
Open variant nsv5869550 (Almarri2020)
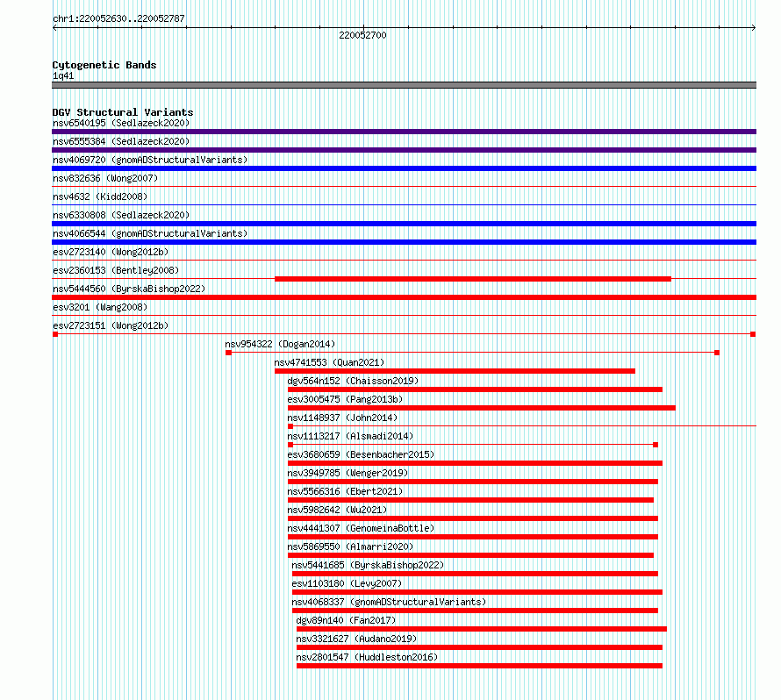(351, 546)
